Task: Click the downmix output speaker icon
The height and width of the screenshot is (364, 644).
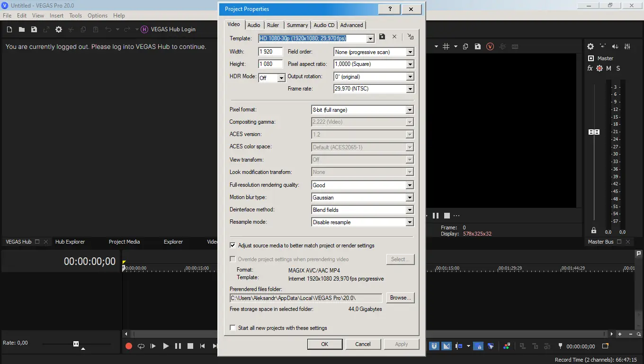Action: pyautogui.click(x=615, y=46)
